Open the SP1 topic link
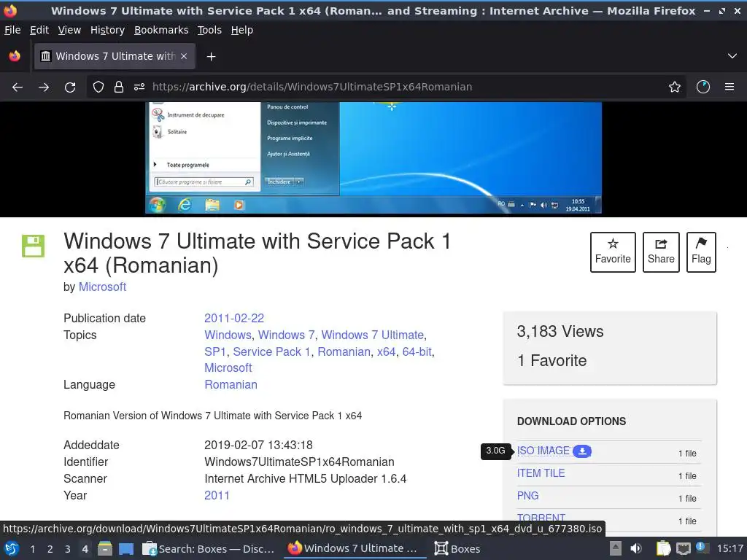This screenshot has height=560, width=747. pyautogui.click(x=215, y=351)
